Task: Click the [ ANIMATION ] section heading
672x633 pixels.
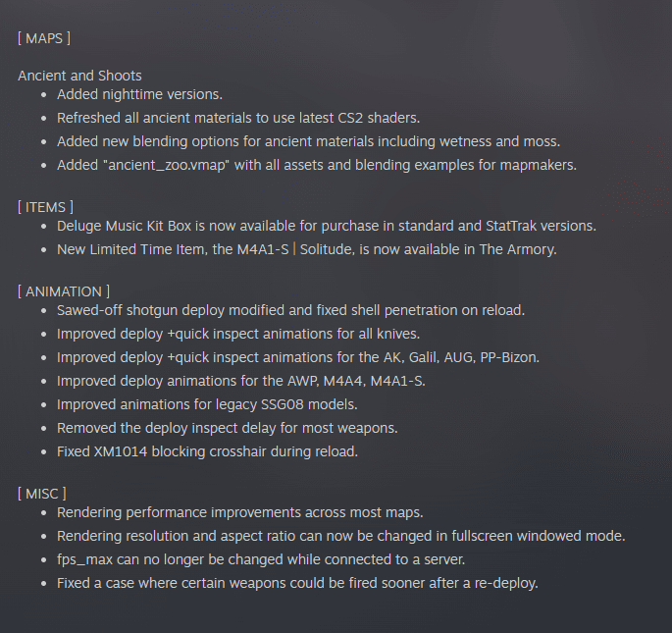Action: pyautogui.click(x=64, y=291)
